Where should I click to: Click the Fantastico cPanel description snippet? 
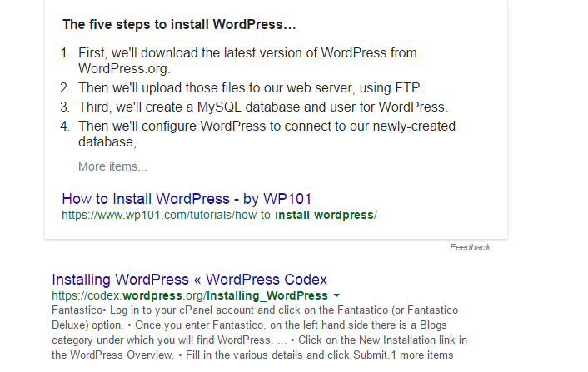(260, 333)
